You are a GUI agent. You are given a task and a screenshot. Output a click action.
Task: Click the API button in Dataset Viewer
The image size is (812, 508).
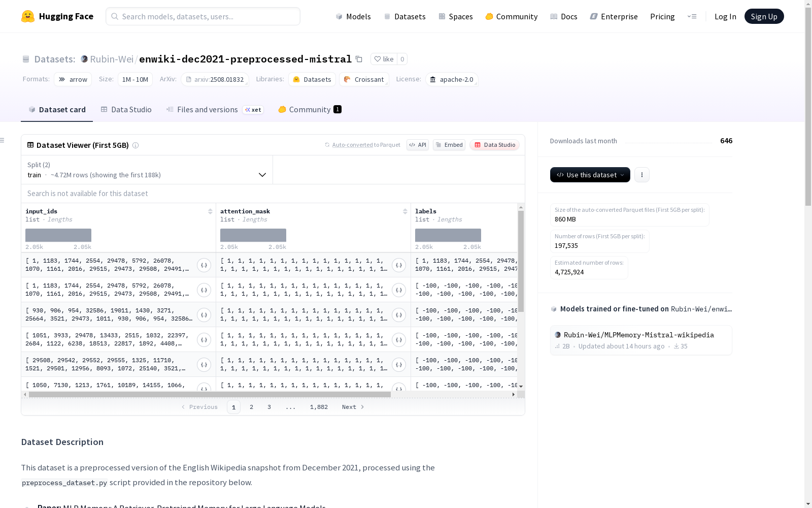(418, 145)
